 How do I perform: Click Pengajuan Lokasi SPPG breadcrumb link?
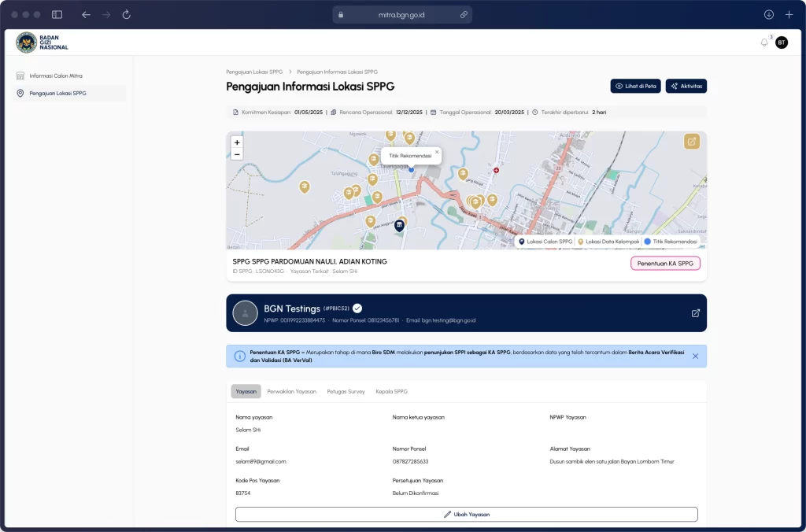click(254, 72)
